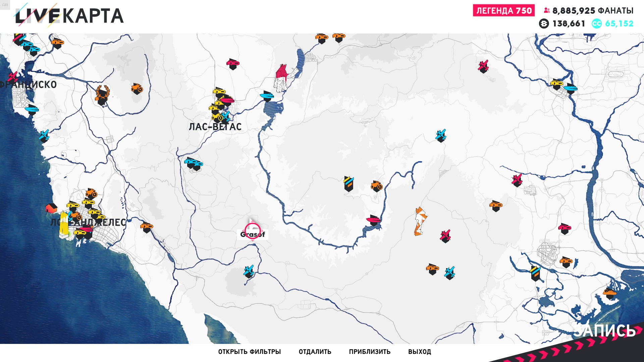The image size is (644, 362).
Task: Open the twin blue cars event south of Las Vegas
Action: (194, 164)
